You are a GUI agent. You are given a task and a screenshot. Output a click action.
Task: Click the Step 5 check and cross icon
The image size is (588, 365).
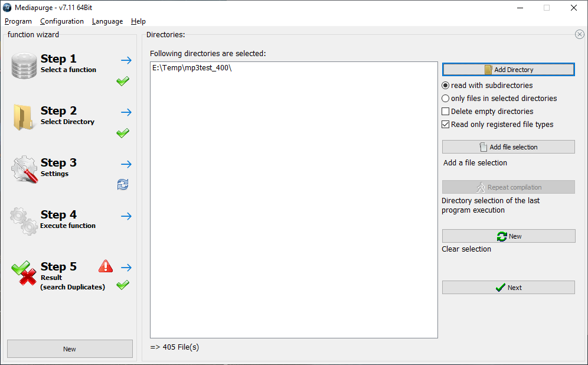coord(24,273)
